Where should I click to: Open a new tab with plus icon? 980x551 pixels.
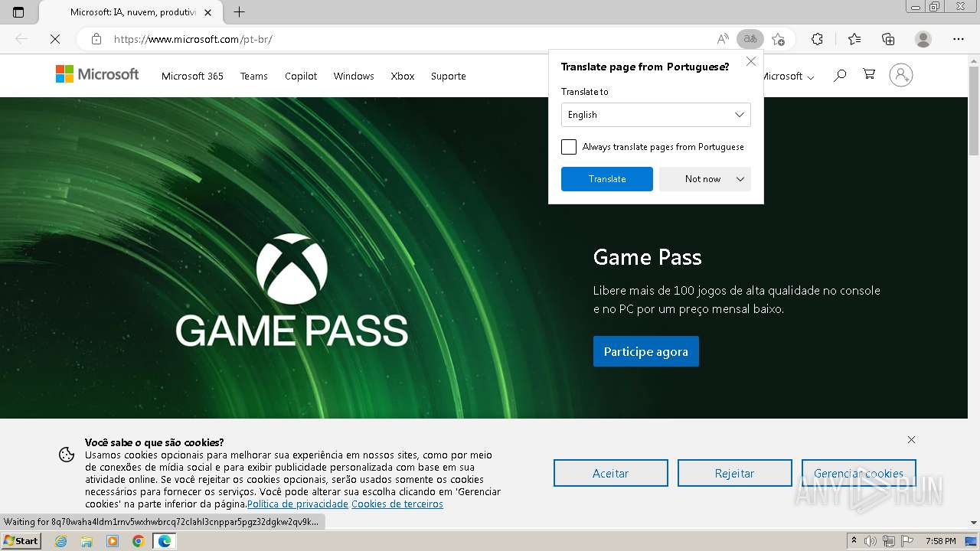[x=239, y=12]
